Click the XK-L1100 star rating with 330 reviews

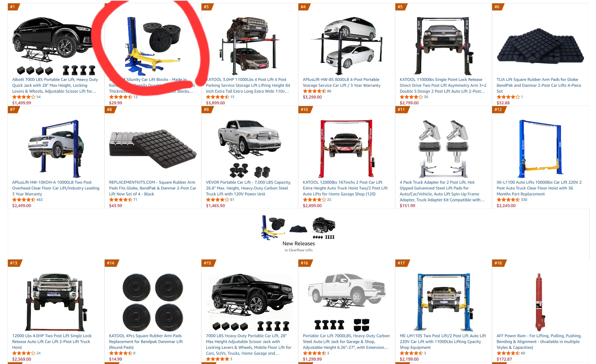(x=508, y=200)
